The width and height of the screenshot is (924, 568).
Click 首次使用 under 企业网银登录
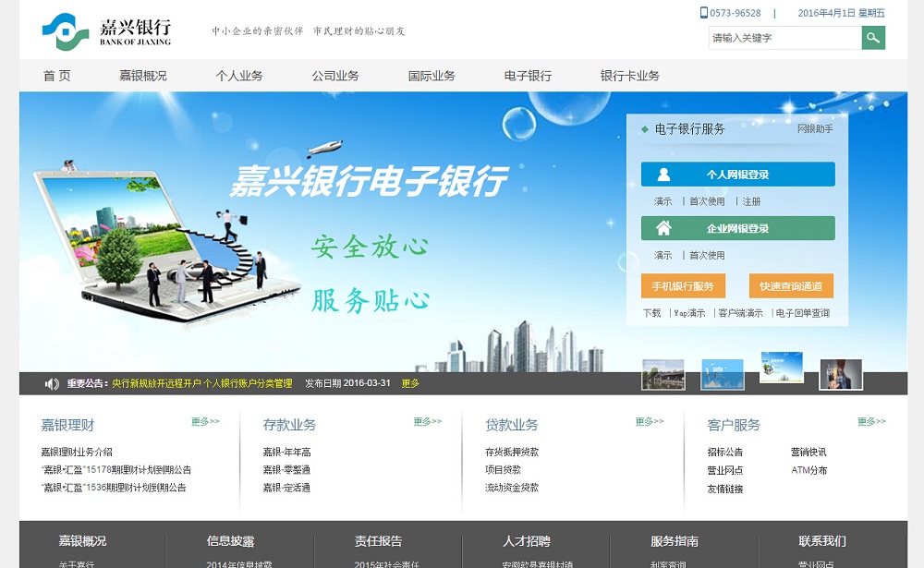point(707,255)
